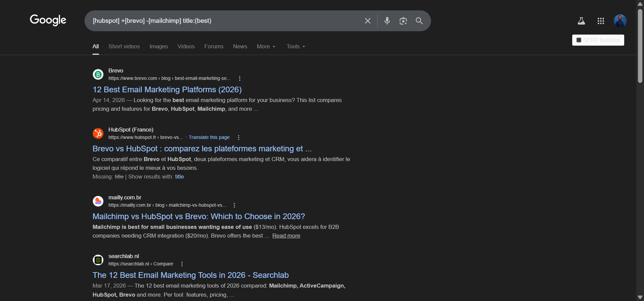
Task: Click Translate this page link
Action: point(209,138)
